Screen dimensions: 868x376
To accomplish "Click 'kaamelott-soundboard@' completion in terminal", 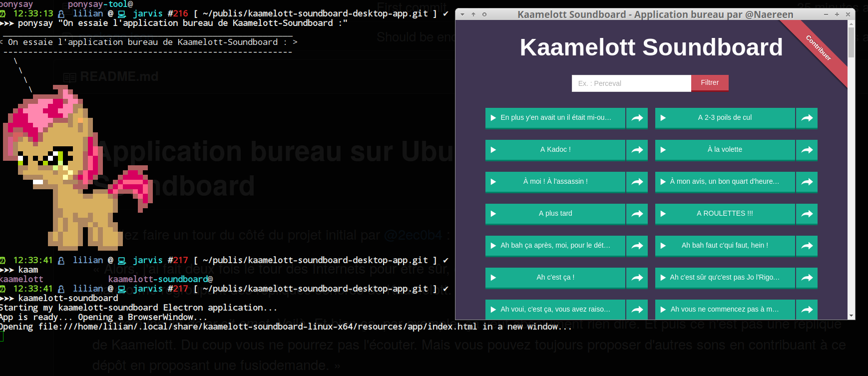I will (161, 279).
